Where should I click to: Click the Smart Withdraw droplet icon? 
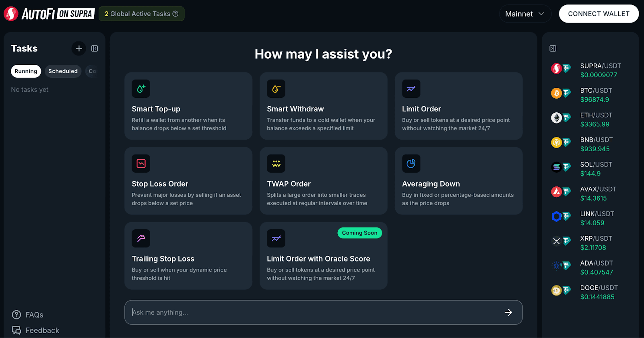276,89
